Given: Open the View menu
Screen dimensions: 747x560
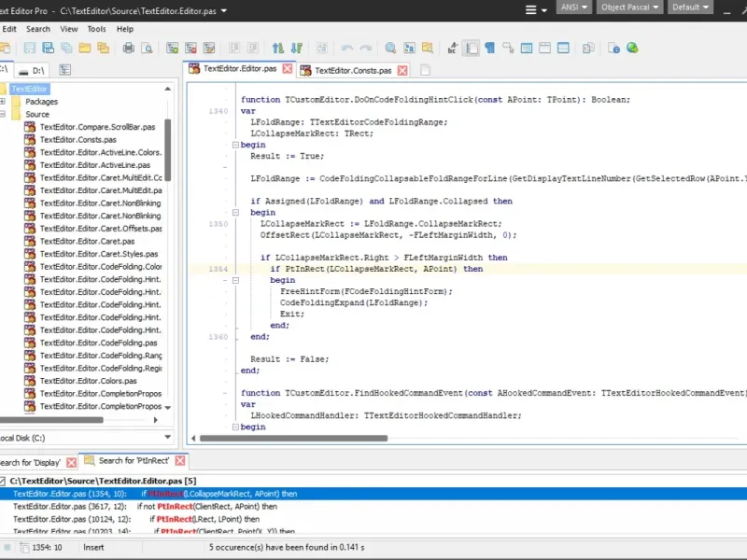Looking at the screenshot, I should pos(69,29).
